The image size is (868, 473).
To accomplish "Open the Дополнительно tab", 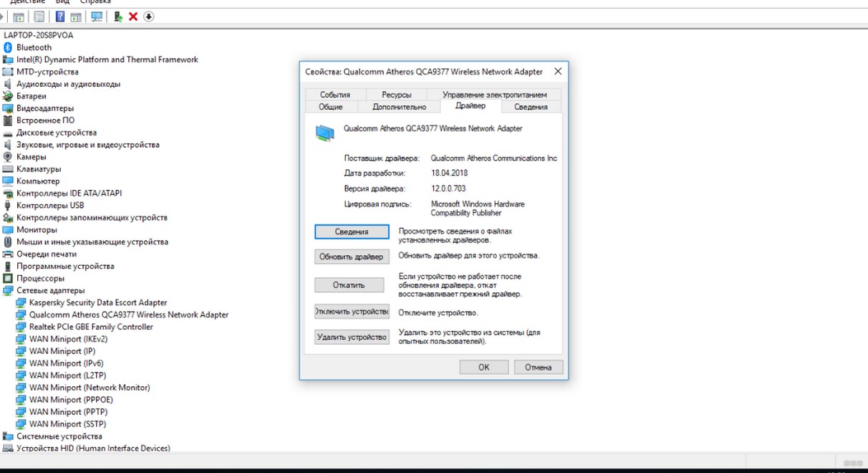I will (399, 107).
